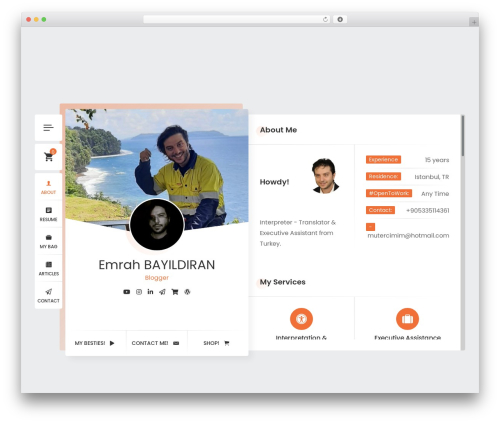Viewport: 500px width, 423px height.
Task: Click the My Services heading
Action: 282,282
